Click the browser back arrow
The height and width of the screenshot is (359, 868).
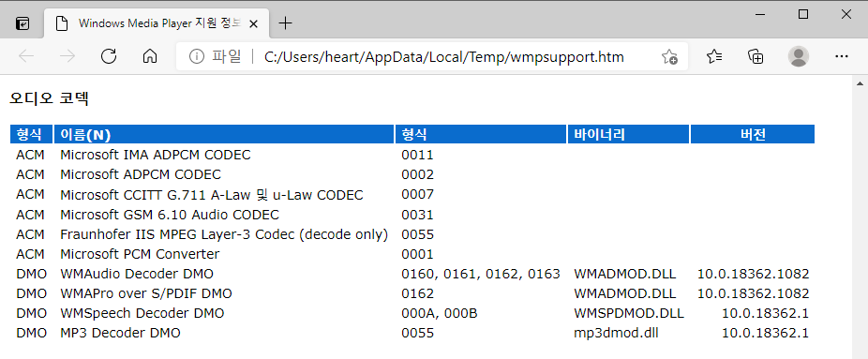26,56
